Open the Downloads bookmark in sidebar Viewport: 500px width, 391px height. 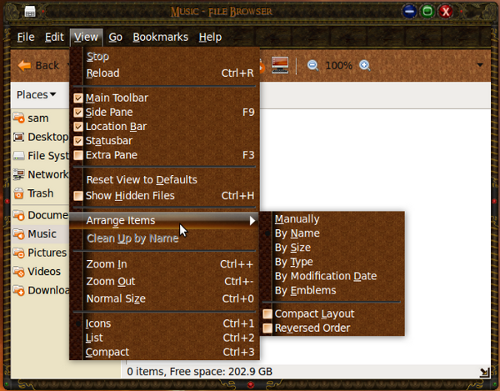tap(40, 290)
